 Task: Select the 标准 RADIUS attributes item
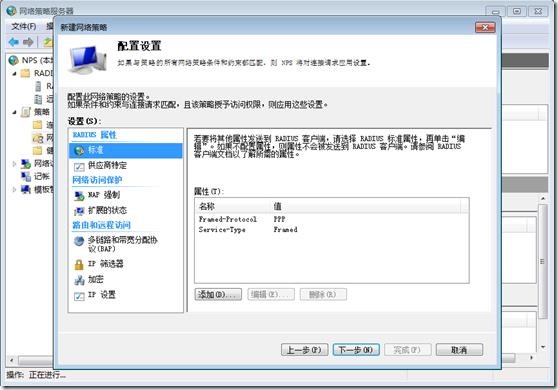tap(126, 150)
